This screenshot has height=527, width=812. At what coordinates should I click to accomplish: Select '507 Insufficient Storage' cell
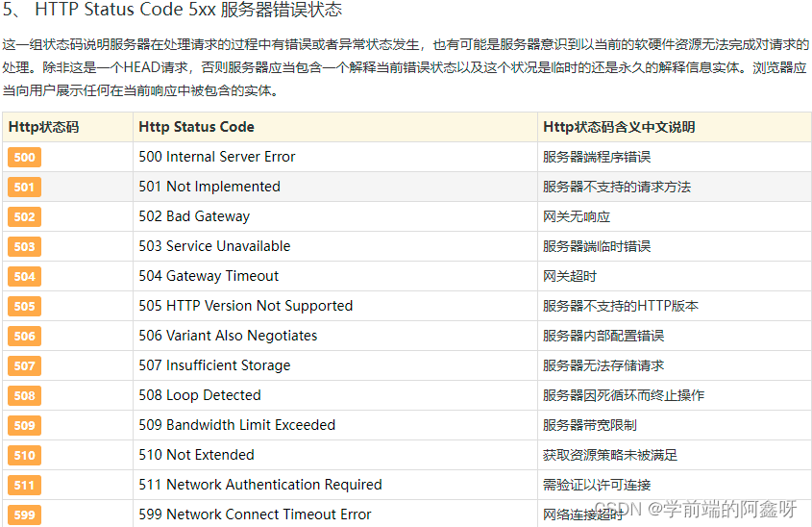(x=335, y=365)
